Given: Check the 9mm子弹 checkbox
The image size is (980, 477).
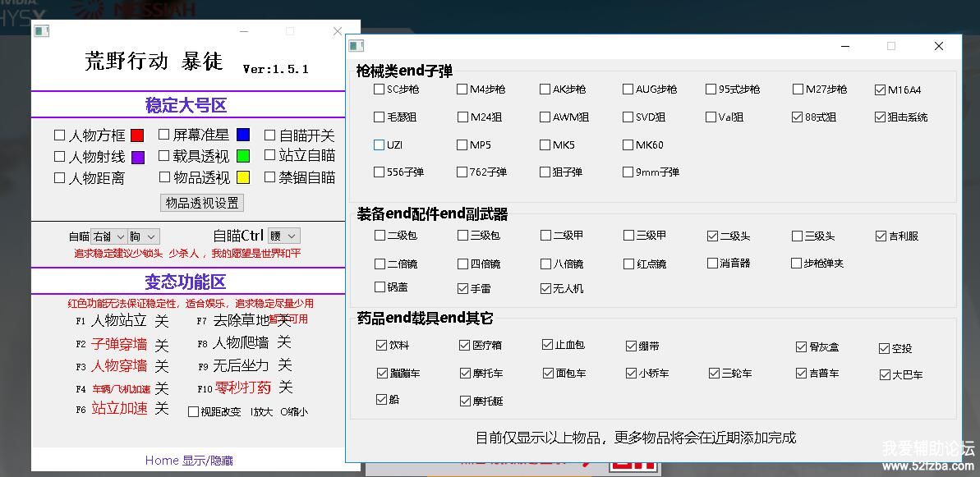Looking at the screenshot, I should pyautogui.click(x=628, y=172).
